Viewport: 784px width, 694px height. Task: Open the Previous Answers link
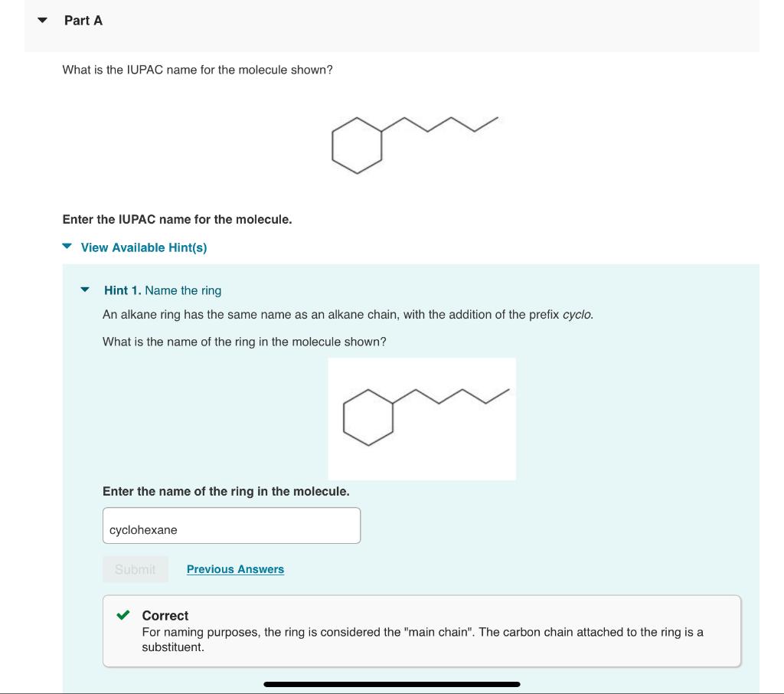(x=235, y=569)
